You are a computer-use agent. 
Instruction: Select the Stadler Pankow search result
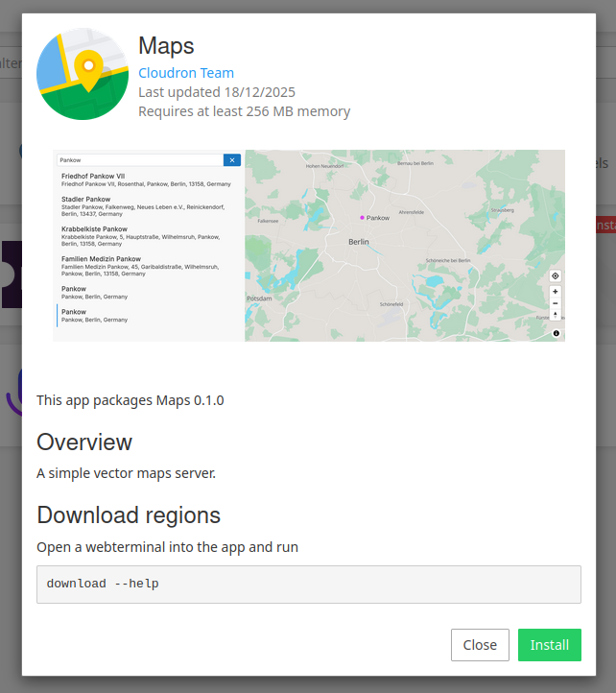click(146, 207)
